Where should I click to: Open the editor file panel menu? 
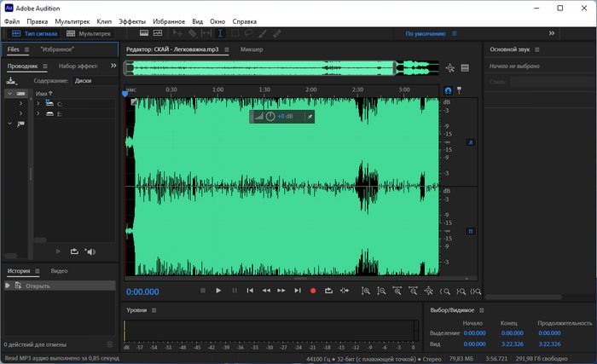(227, 49)
